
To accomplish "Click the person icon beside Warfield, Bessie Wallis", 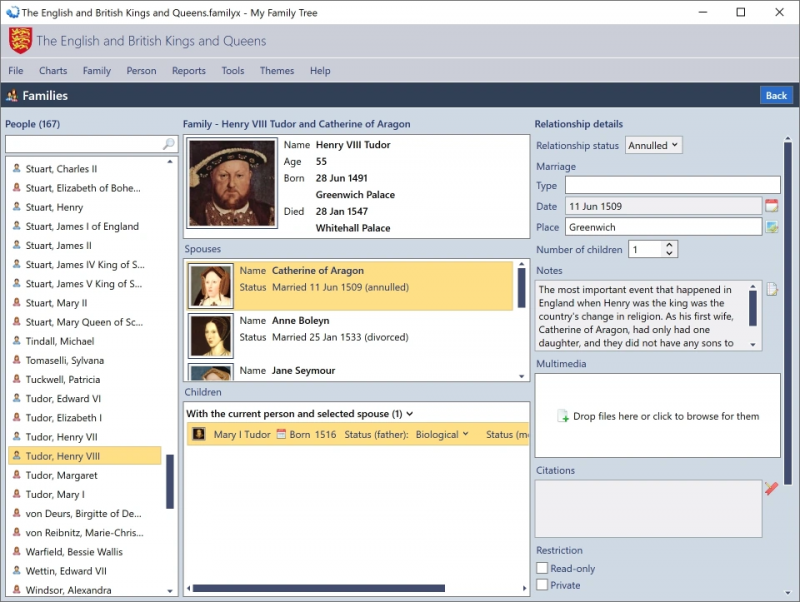I will coord(17,551).
